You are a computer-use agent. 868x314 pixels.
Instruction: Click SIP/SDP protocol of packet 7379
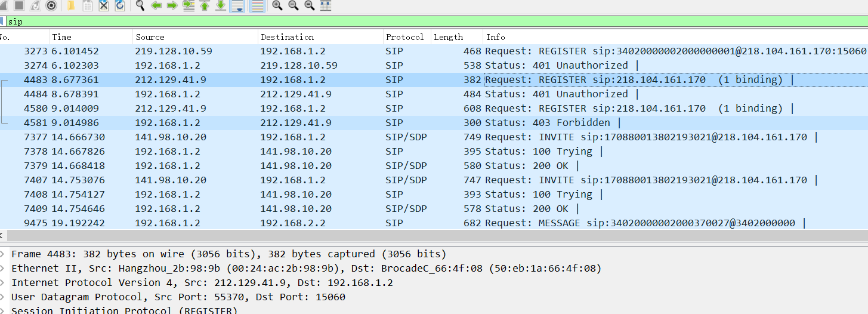pos(406,165)
